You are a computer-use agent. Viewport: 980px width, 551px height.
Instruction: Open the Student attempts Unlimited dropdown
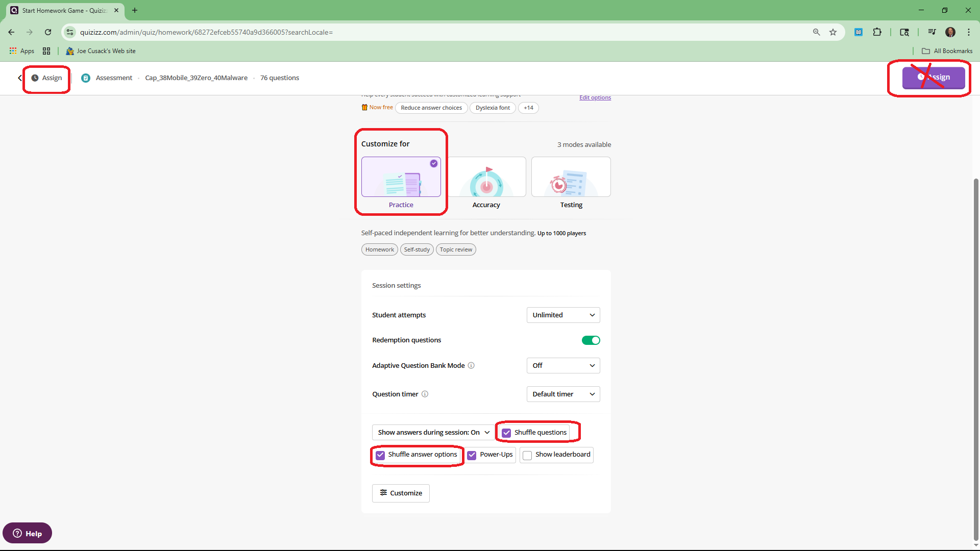[x=563, y=315]
